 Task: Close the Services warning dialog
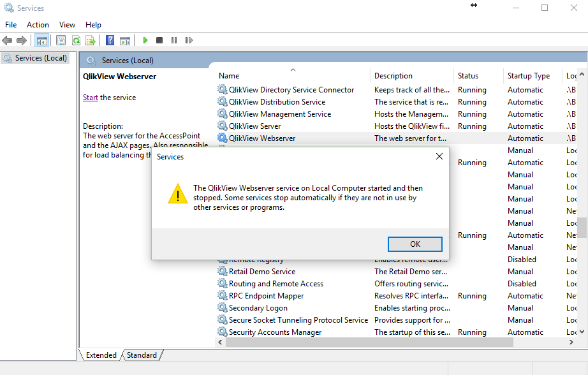(x=439, y=156)
